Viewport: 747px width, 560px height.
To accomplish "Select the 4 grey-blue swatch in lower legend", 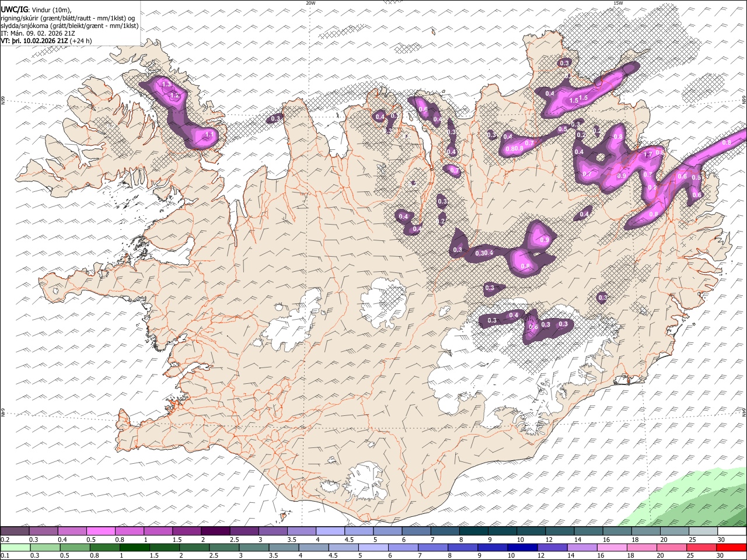I will 314,547.
